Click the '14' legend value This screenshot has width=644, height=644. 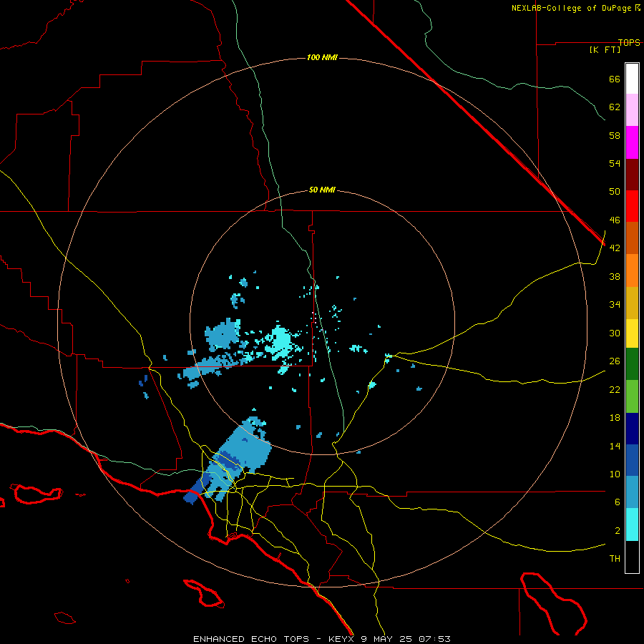pos(615,446)
